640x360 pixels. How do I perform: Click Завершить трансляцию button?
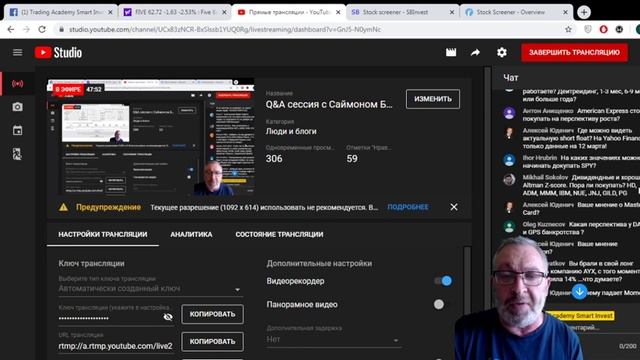574,53
